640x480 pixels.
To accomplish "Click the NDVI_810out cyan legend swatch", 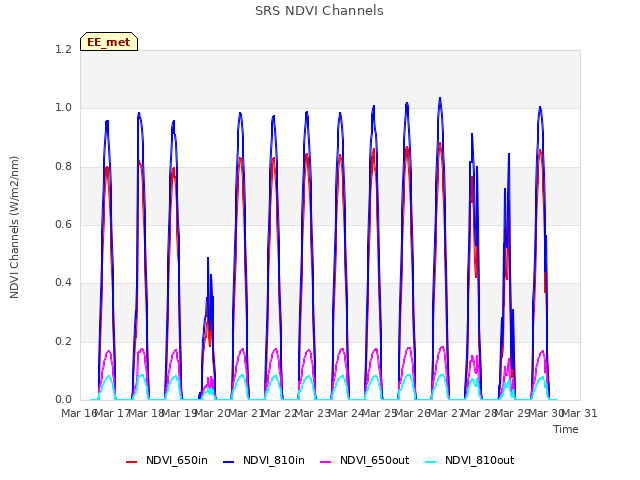I will click(431, 462).
